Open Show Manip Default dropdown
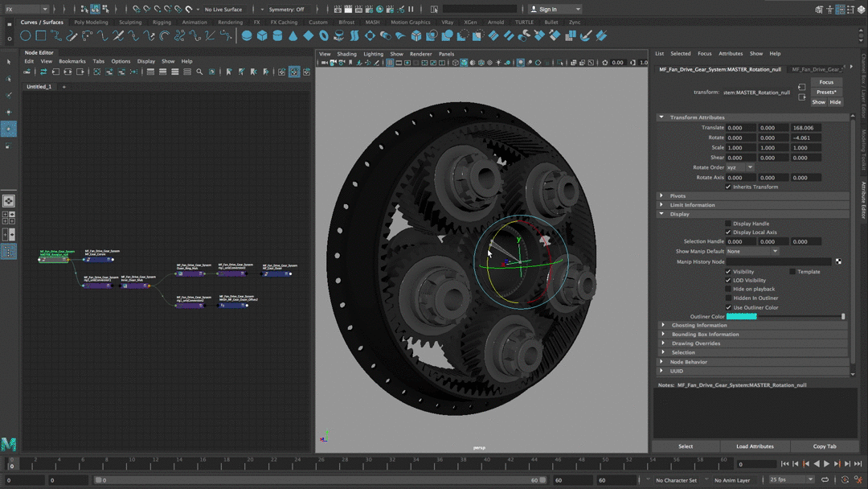 pyautogui.click(x=753, y=252)
